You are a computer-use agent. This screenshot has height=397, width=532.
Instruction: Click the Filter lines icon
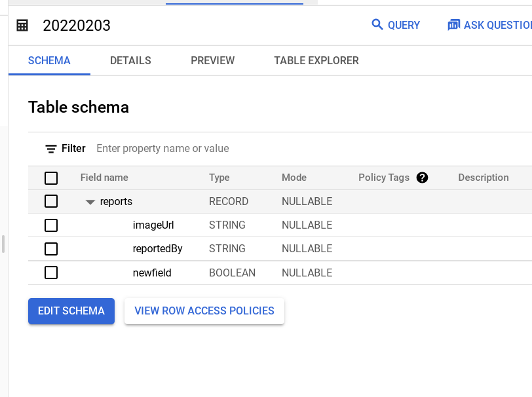pyautogui.click(x=51, y=149)
